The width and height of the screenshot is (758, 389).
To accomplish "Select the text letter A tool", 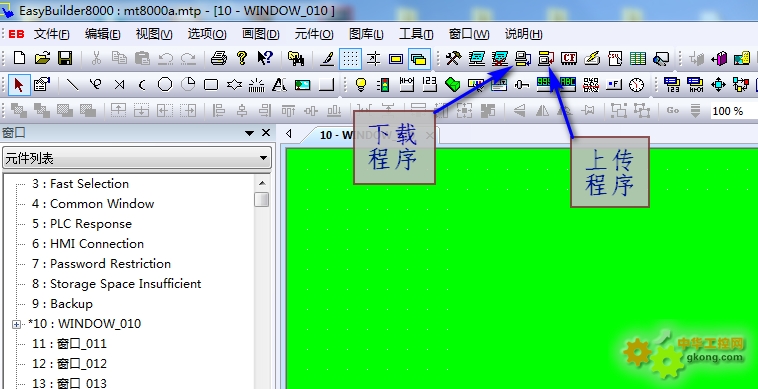I will pyautogui.click(x=279, y=85).
